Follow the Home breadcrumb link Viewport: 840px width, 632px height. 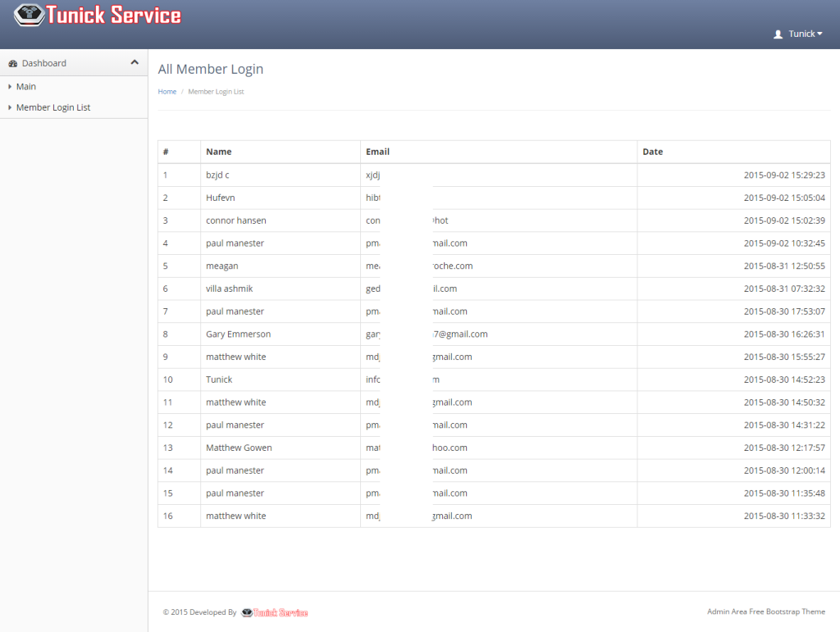167,92
